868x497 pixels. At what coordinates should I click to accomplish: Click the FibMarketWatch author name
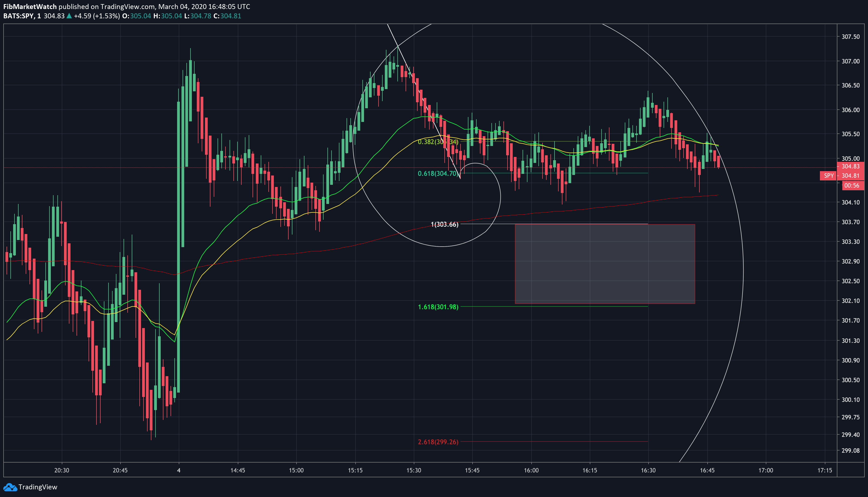[30, 7]
